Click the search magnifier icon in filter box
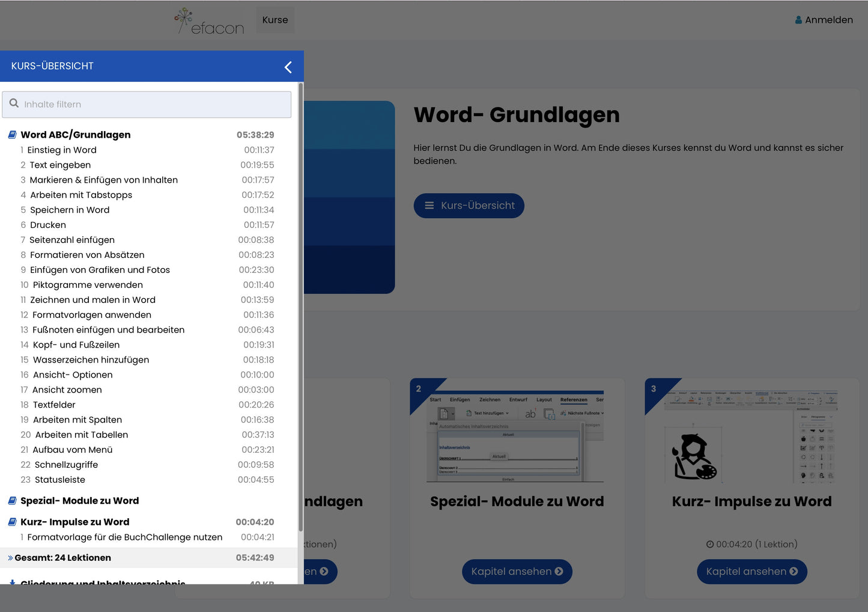Viewport: 868px width, 612px height. click(x=14, y=103)
